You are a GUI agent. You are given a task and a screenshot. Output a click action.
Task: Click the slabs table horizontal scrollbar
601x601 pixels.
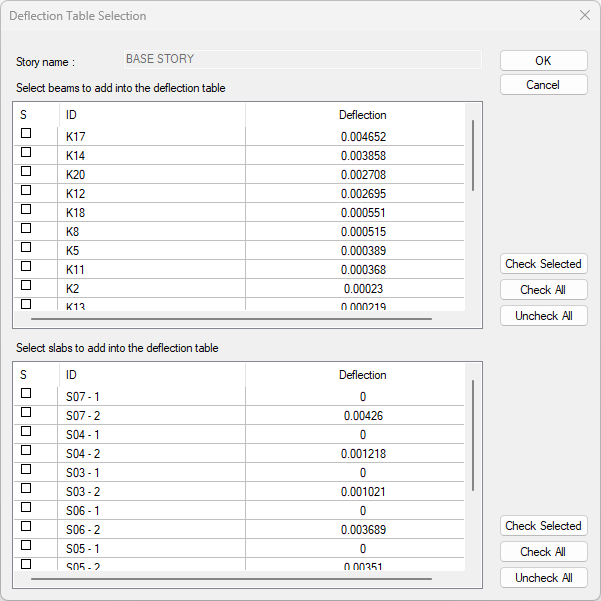pyautogui.click(x=231, y=579)
